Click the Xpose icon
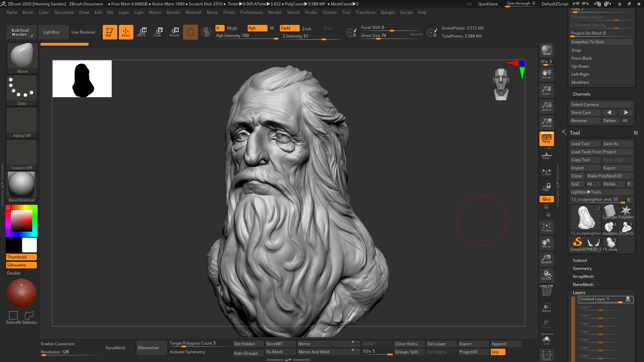The width and height of the screenshot is (644, 362). click(546, 356)
